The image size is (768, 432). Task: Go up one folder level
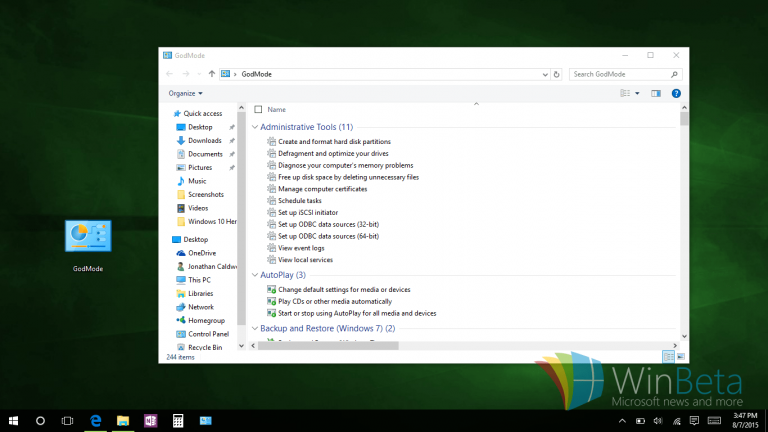coord(212,74)
